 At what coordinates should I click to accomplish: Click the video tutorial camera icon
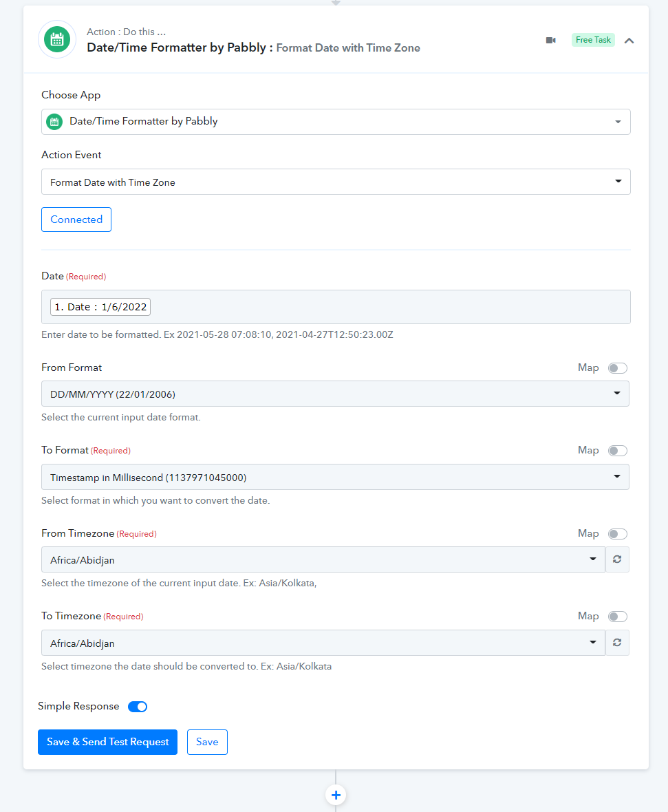point(550,40)
